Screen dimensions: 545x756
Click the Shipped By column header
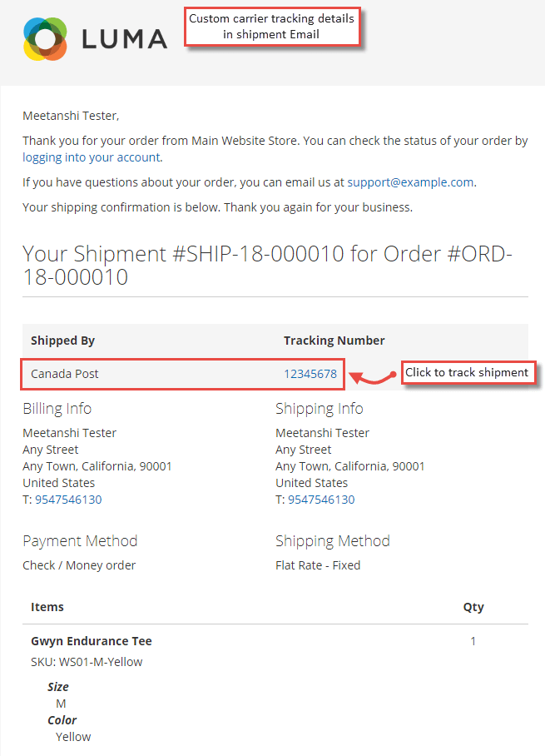tap(62, 341)
